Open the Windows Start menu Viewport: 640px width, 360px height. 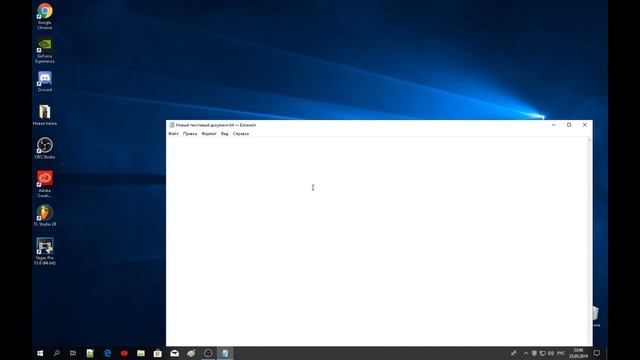(40, 353)
